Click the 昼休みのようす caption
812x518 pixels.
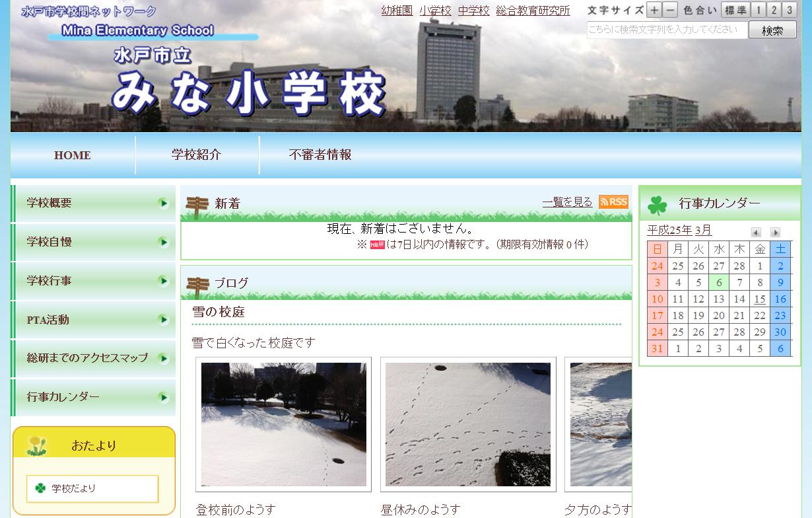point(421,510)
